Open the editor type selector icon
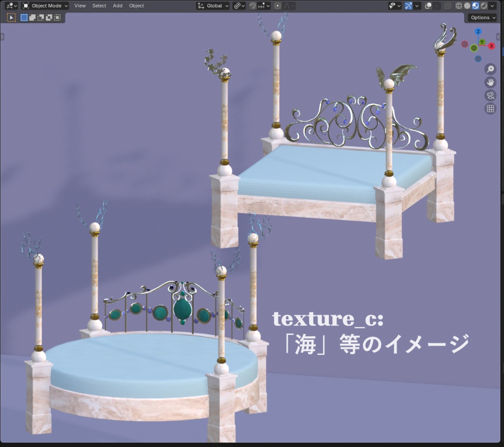This screenshot has height=447, width=504. pos(11,5)
